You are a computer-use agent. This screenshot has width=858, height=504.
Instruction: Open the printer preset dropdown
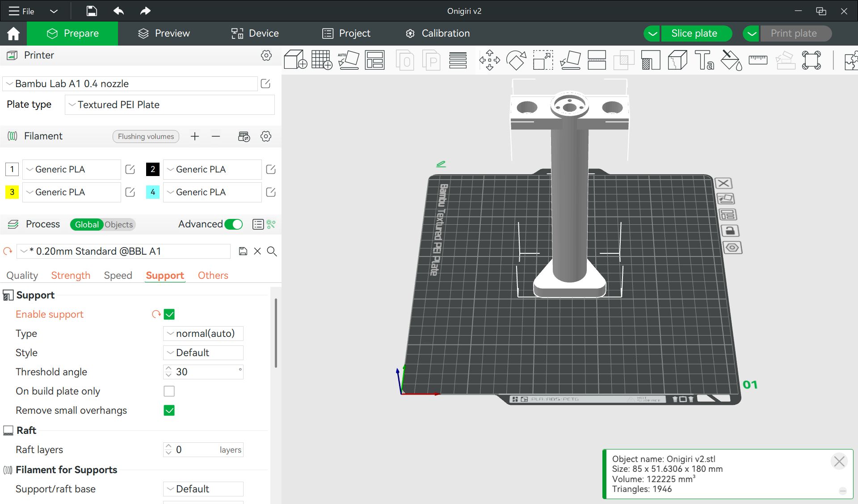tap(130, 84)
